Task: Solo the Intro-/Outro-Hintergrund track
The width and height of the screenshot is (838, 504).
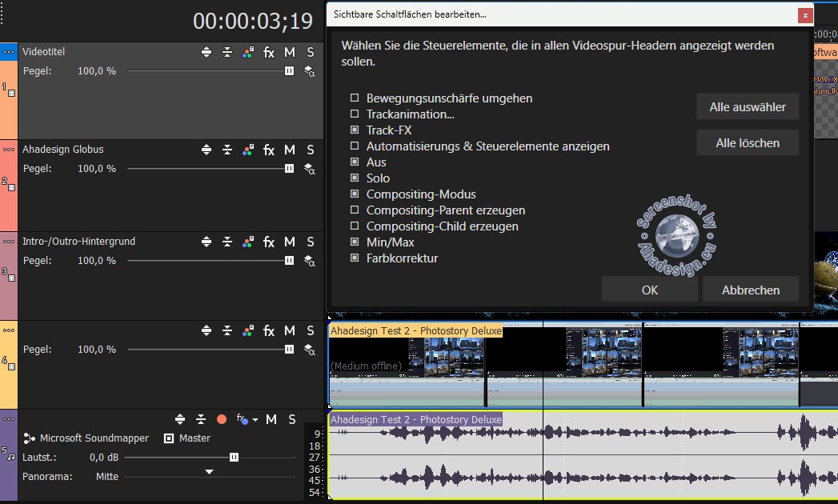Action: tap(311, 242)
